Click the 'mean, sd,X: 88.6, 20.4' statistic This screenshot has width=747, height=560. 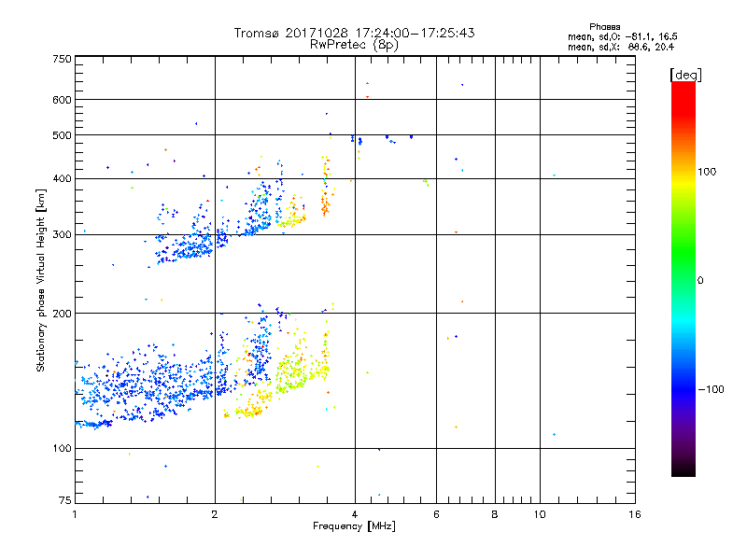tap(621, 47)
